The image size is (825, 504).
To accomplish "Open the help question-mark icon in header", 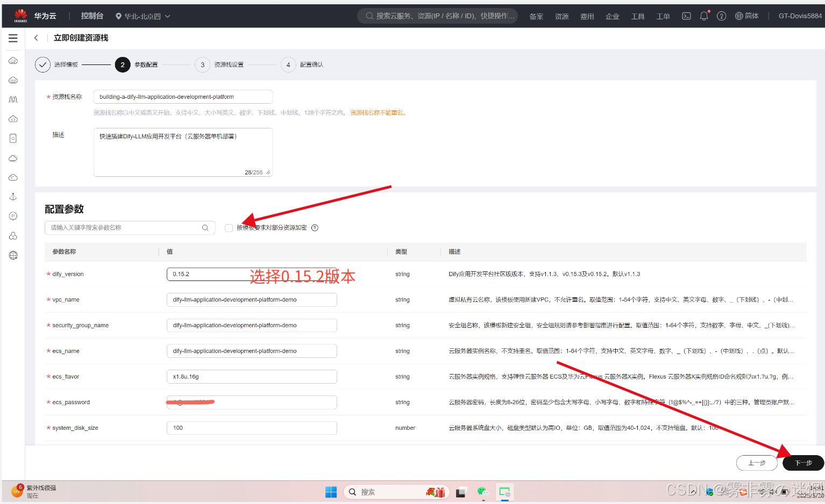I will pyautogui.click(x=722, y=16).
